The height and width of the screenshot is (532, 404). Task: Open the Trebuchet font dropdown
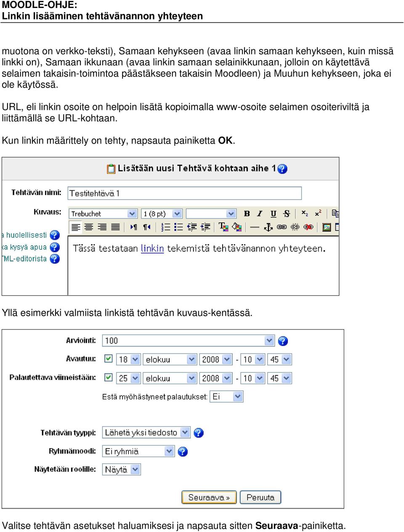tap(103, 214)
